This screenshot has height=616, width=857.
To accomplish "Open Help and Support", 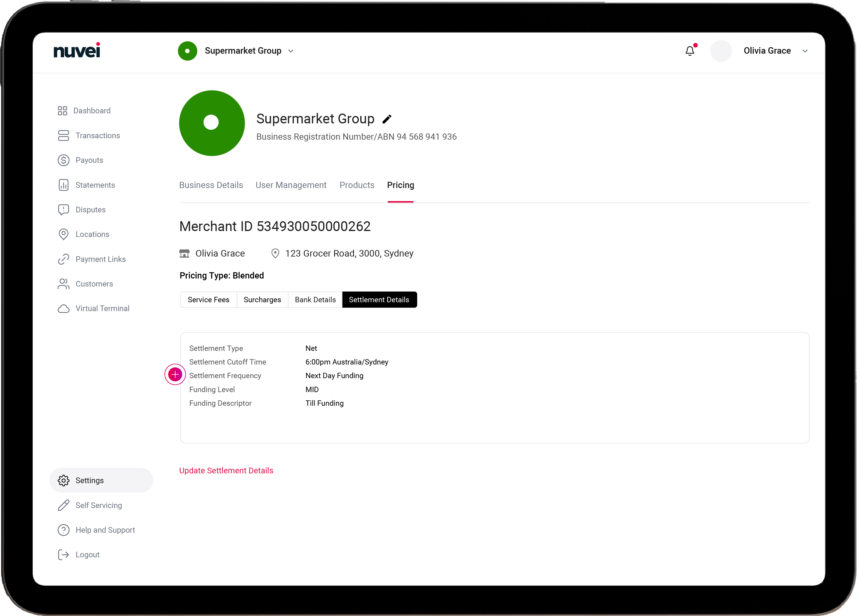I will click(105, 530).
